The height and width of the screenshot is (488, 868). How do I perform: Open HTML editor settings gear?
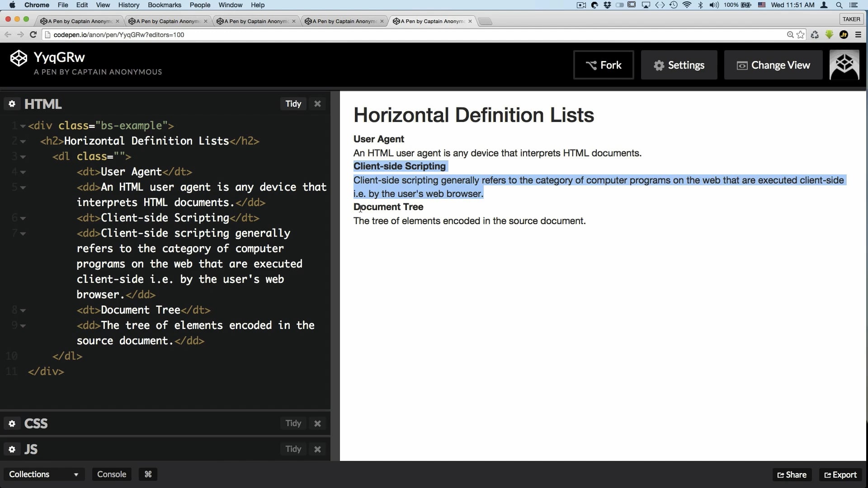tap(12, 104)
